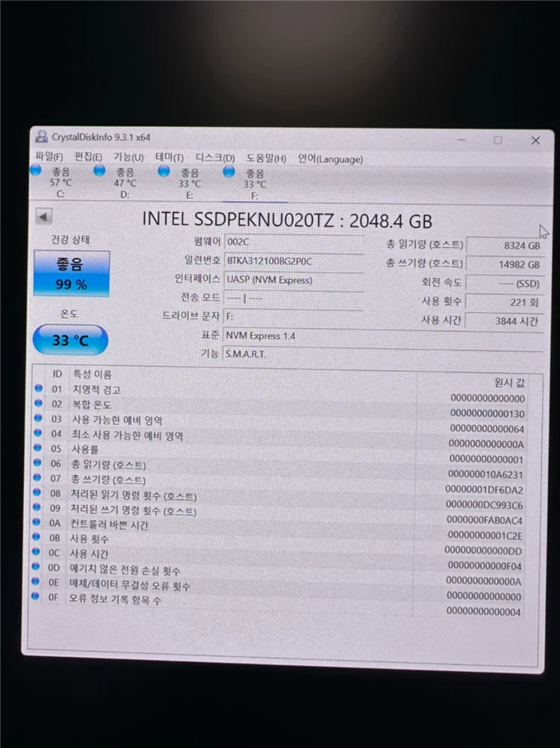The height and width of the screenshot is (748, 560).
Task: Go to previous disk with left arrow
Action: pyautogui.click(x=44, y=217)
